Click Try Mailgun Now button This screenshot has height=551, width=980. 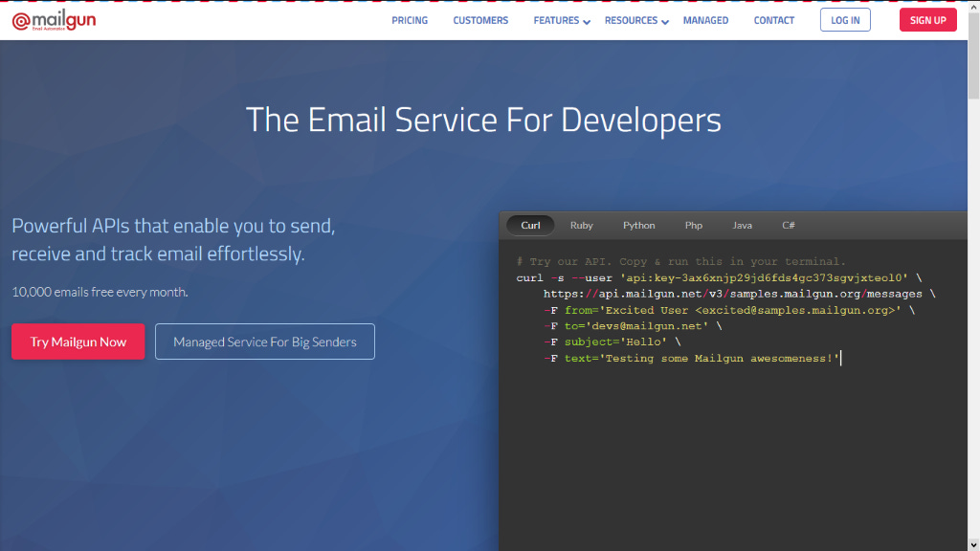pyautogui.click(x=78, y=342)
